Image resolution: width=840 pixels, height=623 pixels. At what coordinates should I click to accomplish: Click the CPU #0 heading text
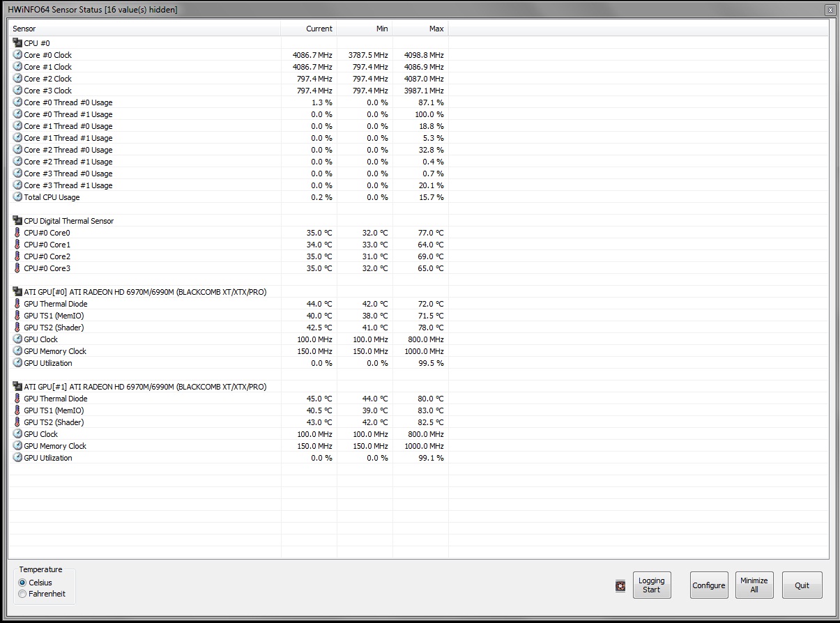point(36,43)
